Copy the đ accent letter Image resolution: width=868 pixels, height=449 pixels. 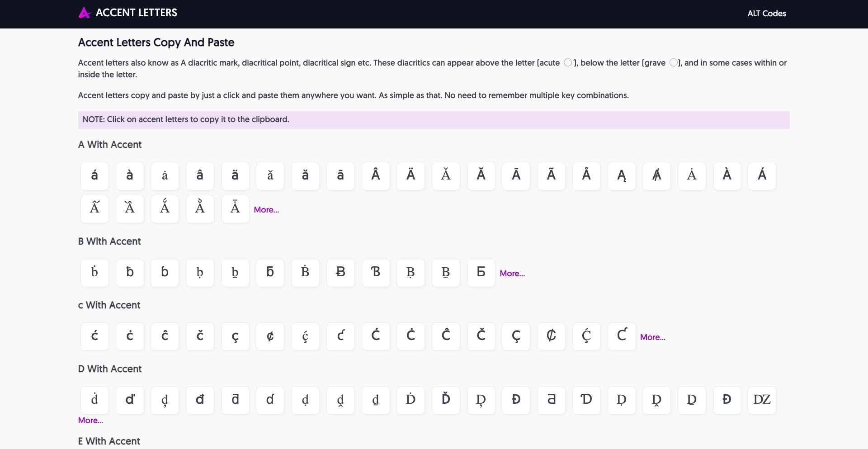tap(200, 400)
